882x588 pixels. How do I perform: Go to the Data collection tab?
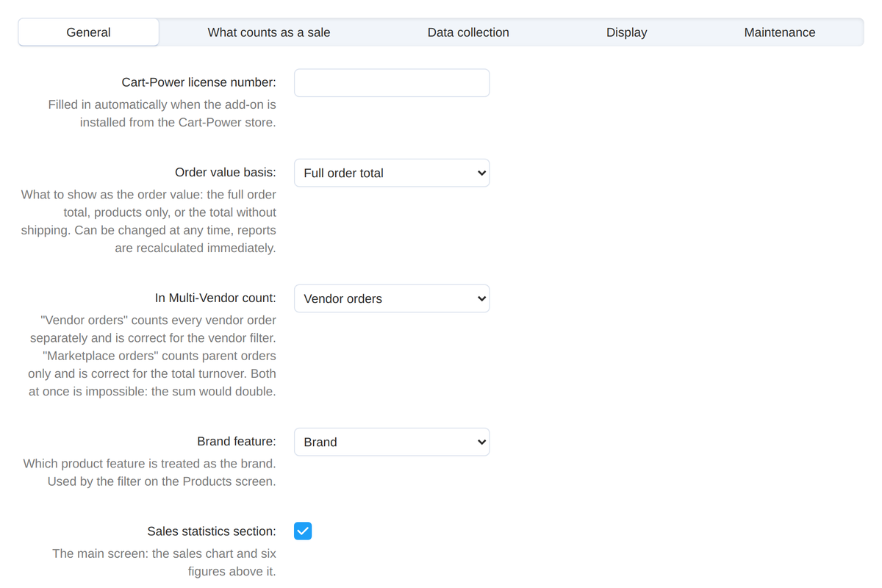pyautogui.click(x=468, y=32)
